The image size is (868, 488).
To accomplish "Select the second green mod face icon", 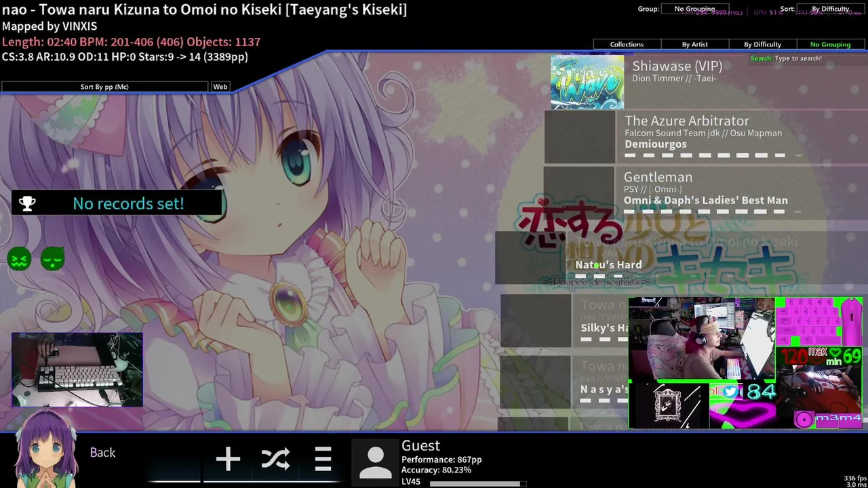I will (x=52, y=259).
